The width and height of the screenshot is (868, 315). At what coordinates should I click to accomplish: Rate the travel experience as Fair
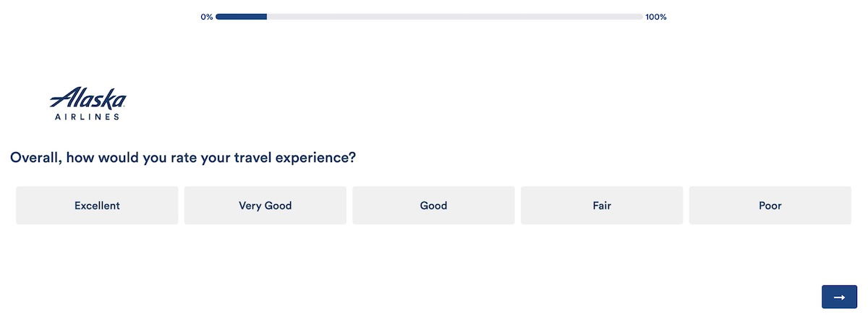pyautogui.click(x=602, y=206)
